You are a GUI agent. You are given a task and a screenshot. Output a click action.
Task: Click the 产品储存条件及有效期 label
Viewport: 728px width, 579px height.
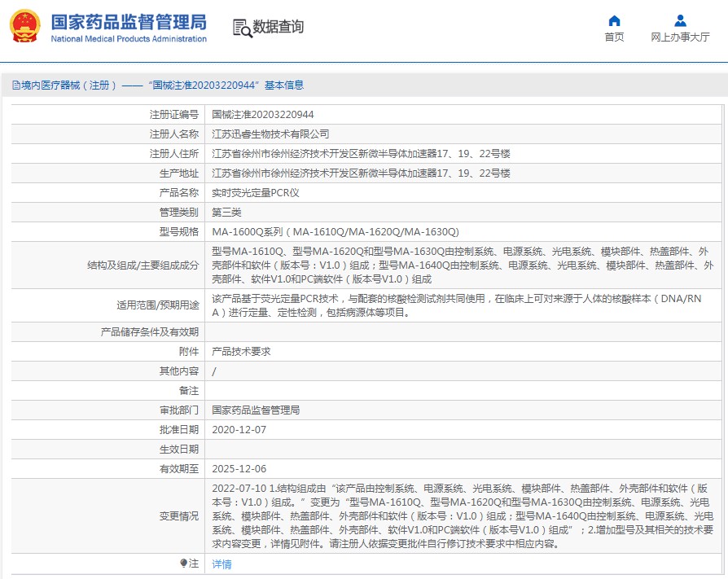point(150,332)
